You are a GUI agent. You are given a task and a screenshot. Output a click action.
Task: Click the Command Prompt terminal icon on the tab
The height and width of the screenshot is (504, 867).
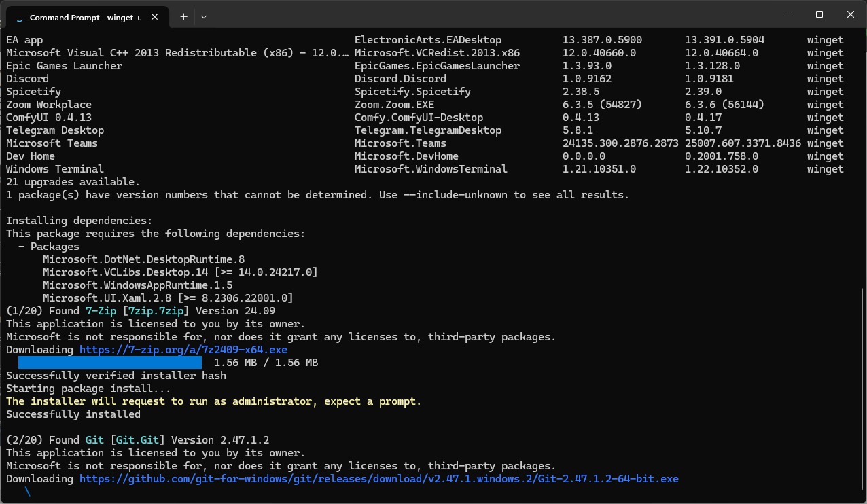(19, 17)
